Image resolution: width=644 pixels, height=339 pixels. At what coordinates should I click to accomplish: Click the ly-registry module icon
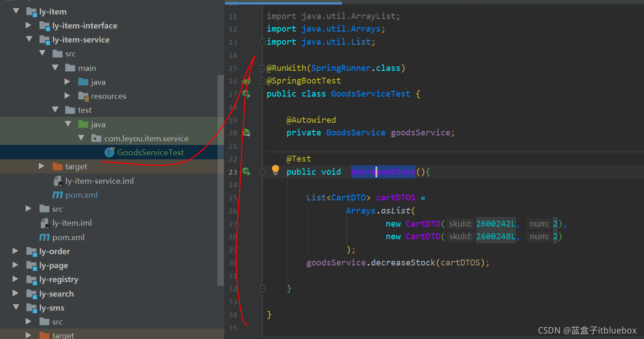[x=32, y=279]
